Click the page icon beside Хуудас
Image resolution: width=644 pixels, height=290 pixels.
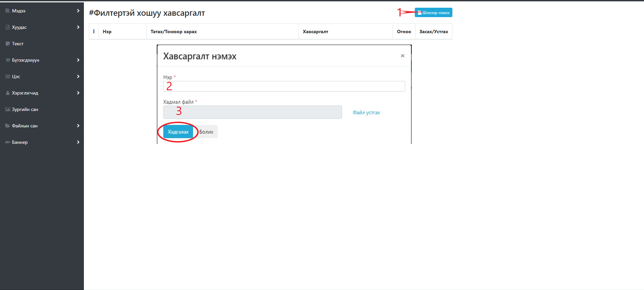pyautogui.click(x=7, y=27)
